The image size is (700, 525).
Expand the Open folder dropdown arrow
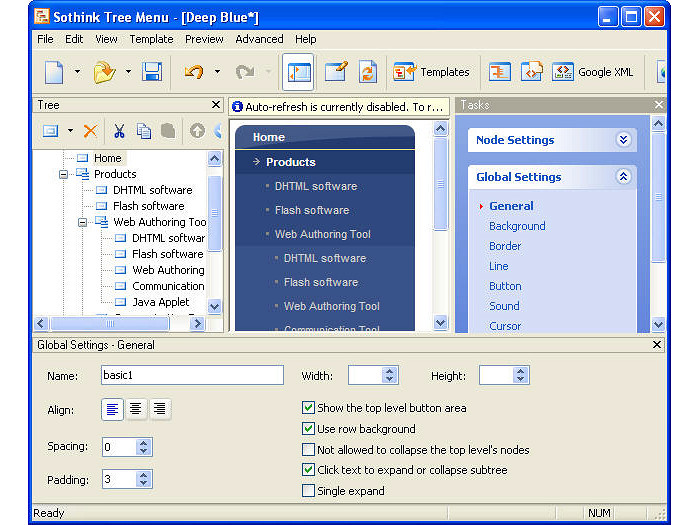point(128,72)
